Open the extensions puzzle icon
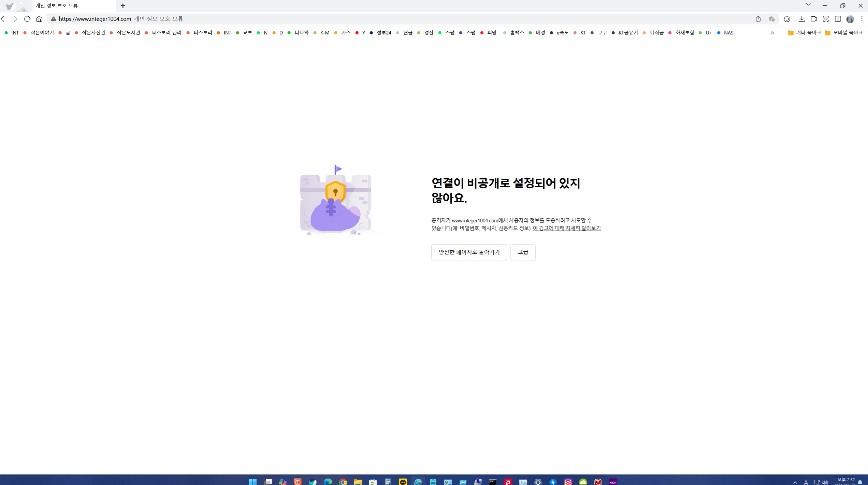 click(787, 19)
